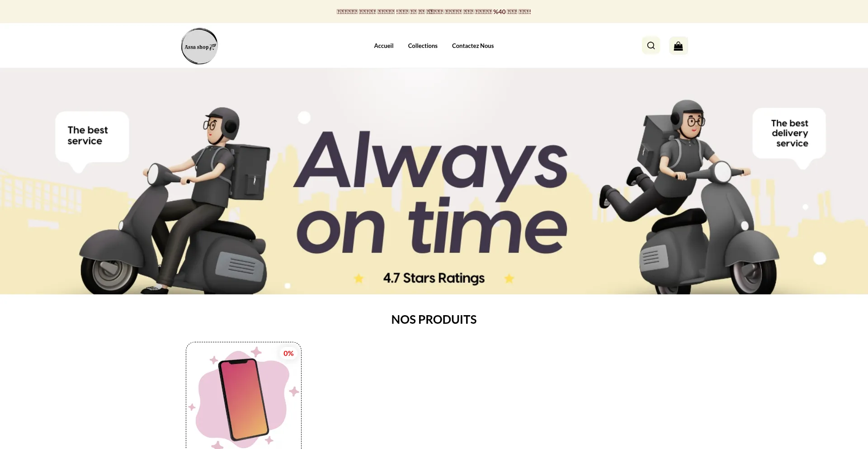Click the left yellow rating star
This screenshot has width=868, height=449.
tap(359, 279)
